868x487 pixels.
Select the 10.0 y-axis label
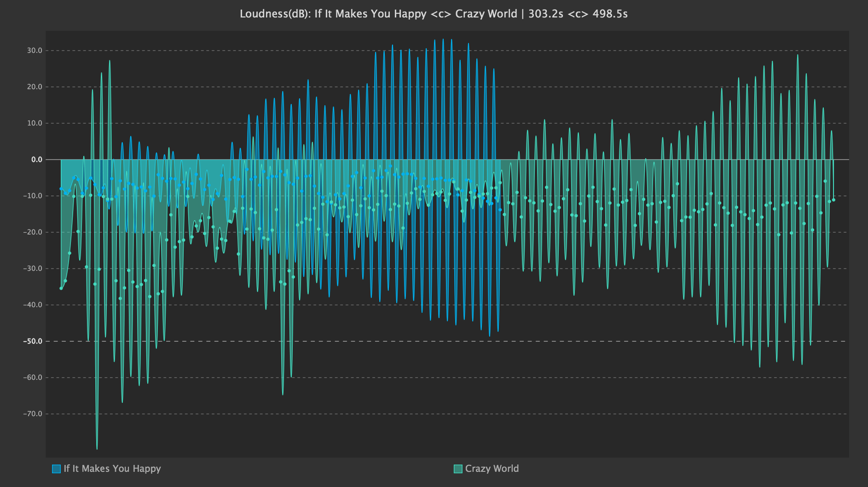click(35, 123)
